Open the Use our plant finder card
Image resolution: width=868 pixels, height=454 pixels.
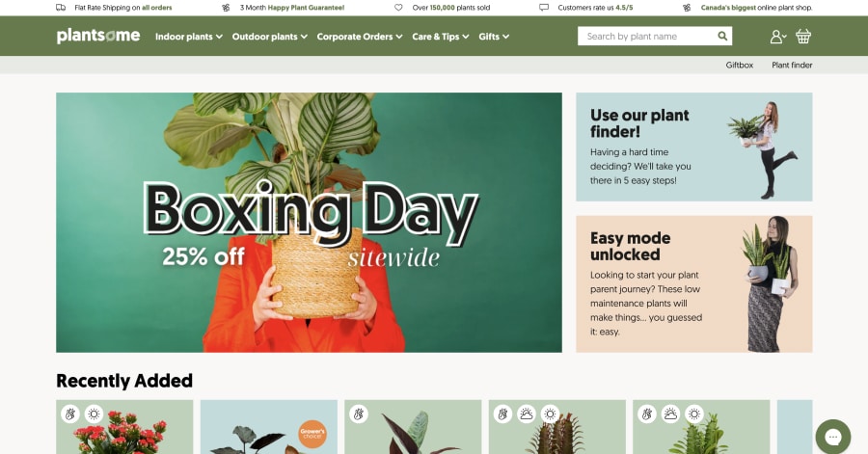tap(694, 147)
